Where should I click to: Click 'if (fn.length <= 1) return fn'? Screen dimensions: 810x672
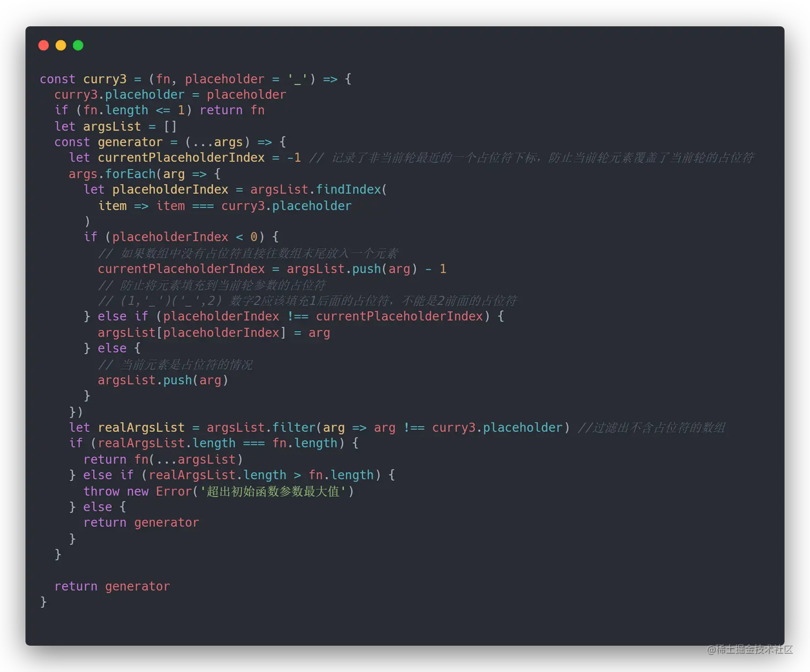tap(160, 110)
